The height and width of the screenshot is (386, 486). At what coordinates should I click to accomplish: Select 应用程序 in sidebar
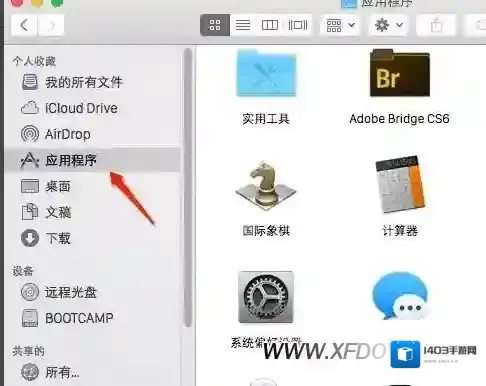pos(93,160)
